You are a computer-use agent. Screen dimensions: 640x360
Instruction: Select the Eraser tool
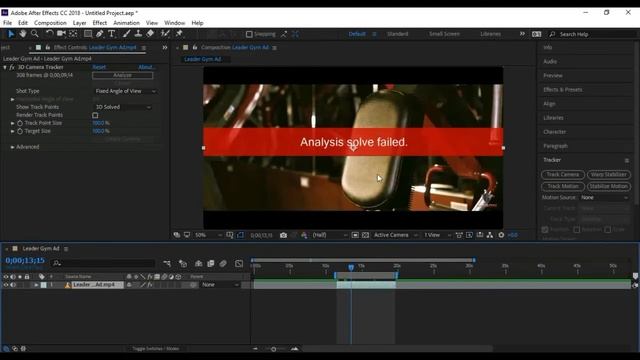[x=150, y=34]
